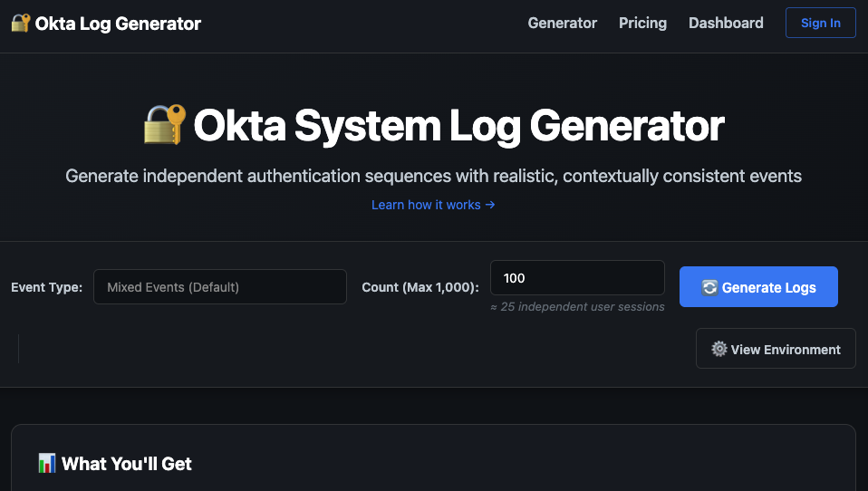Click the refresh icon in Generate Logs
Image resolution: width=868 pixels, height=491 pixels.
pos(709,287)
